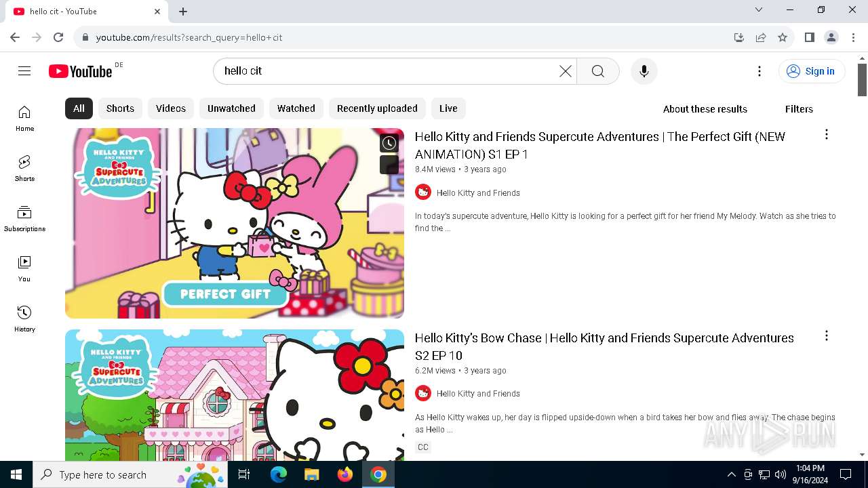Select the All filter chip

click(79, 108)
